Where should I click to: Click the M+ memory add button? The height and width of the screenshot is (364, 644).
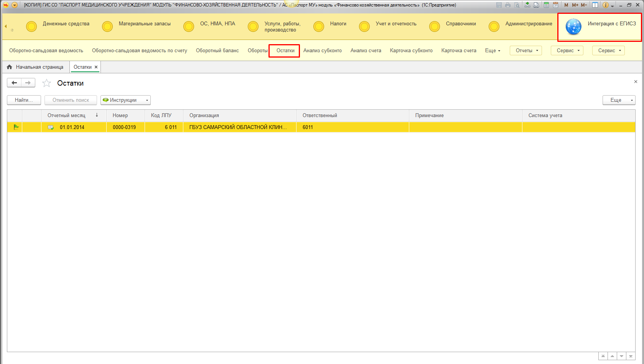575,5
